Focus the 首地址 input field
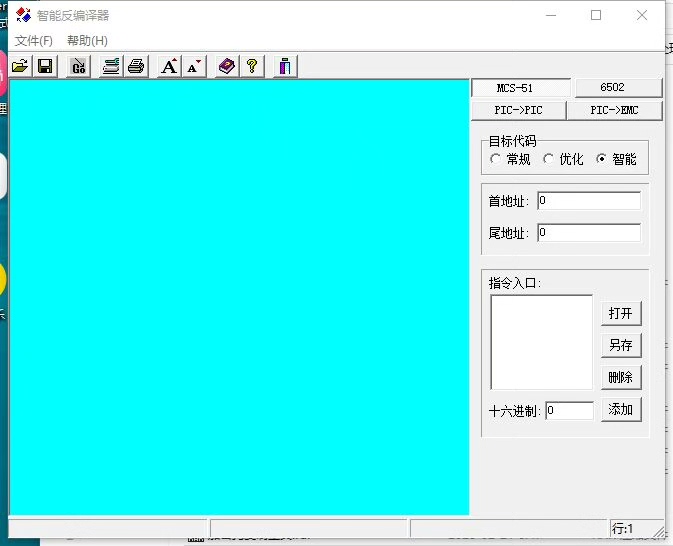The height and width of the screenshot is (546, 673). (x=589, y=201)
